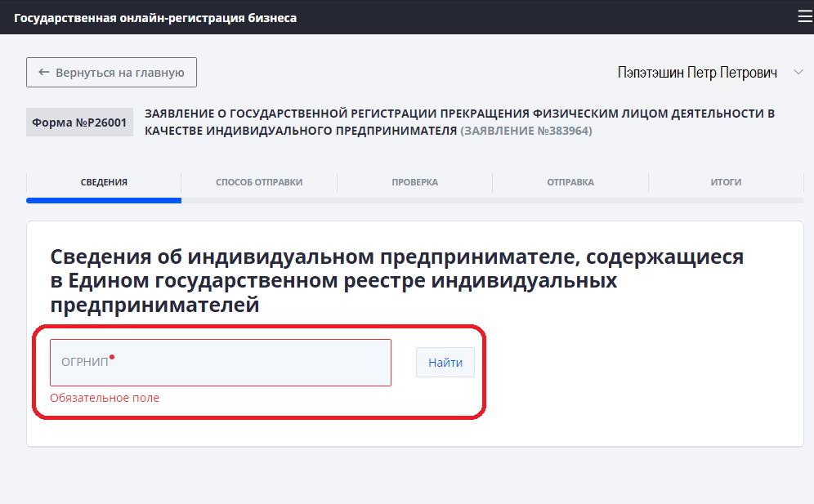The width and height of the screenshot is (814, 504).
Task: Click the red required marker beside ОГРНИП
Action: tap(112, 357)
